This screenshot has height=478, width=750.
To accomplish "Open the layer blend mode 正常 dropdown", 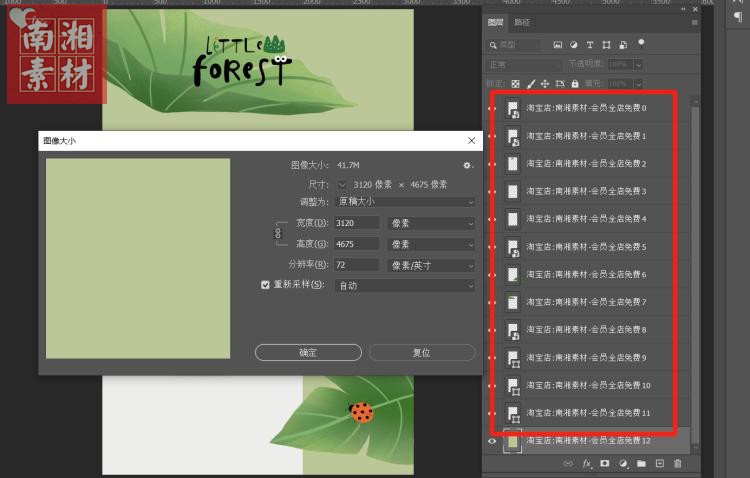I will pyautogui.click(x=525, y=64).
